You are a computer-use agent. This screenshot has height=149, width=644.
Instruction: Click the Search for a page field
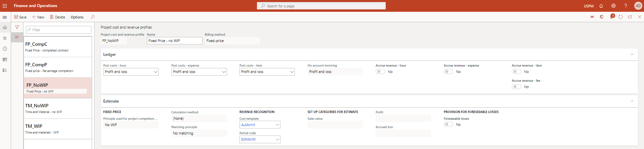click(321, 6)
